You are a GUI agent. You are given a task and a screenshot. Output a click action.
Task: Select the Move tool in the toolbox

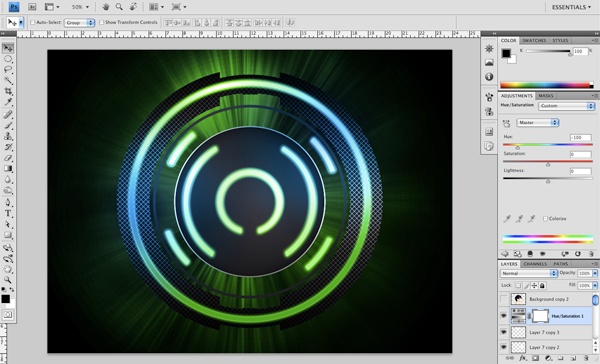point(8,48)
